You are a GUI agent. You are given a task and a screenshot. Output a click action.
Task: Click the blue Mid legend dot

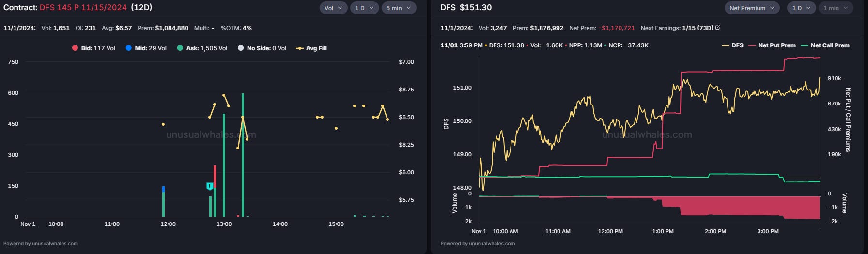[129, 48]
